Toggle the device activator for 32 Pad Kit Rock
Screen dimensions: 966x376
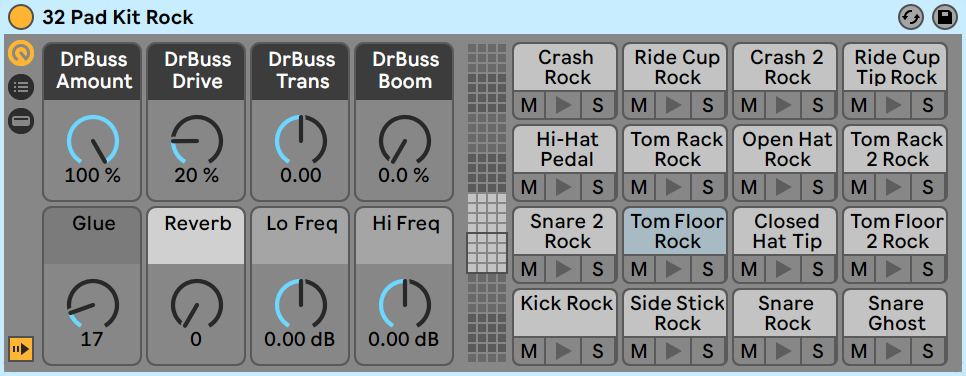(x=21, y=17)
